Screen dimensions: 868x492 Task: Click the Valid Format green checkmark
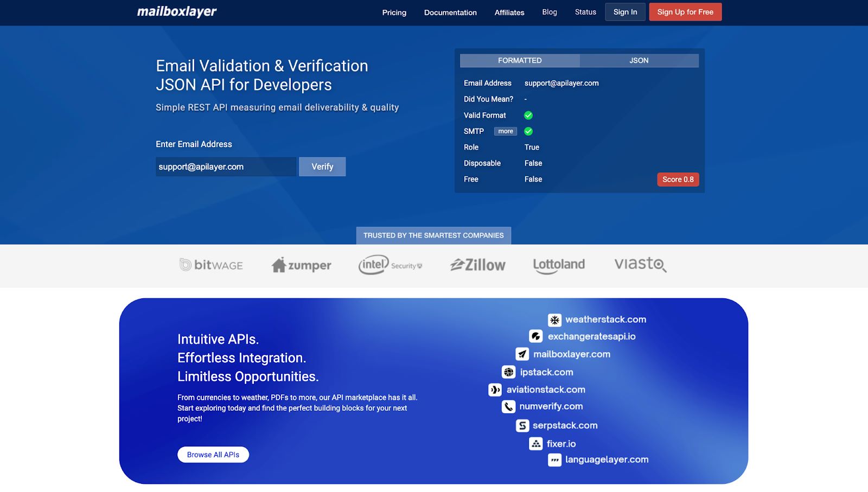coord(528,116)
